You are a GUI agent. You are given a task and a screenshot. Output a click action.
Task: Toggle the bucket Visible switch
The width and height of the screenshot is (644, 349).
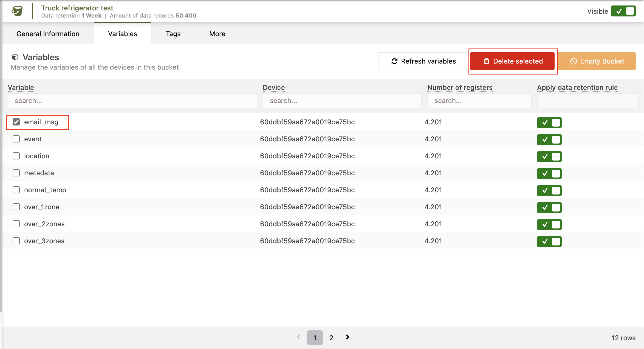coord(623,11)
